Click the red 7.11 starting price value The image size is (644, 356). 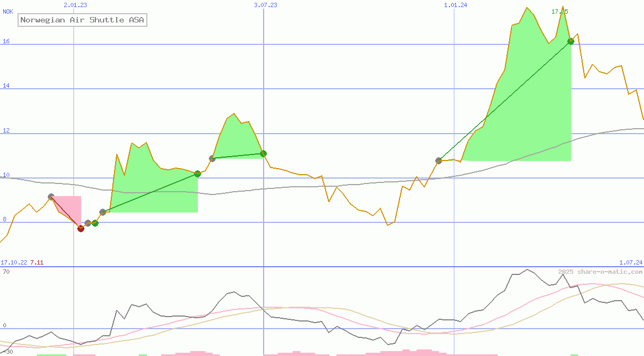37,263
